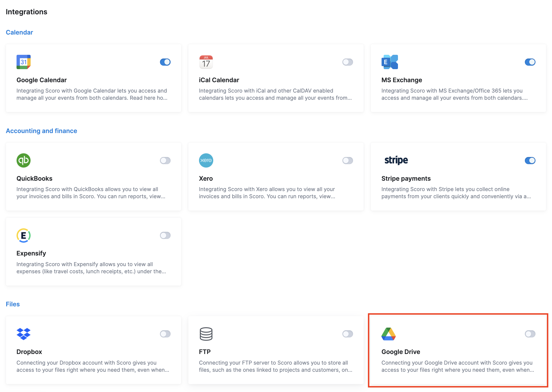
Task: Click the Dropbox account description text
Action: pyautogui.click(x=93, y=366)
